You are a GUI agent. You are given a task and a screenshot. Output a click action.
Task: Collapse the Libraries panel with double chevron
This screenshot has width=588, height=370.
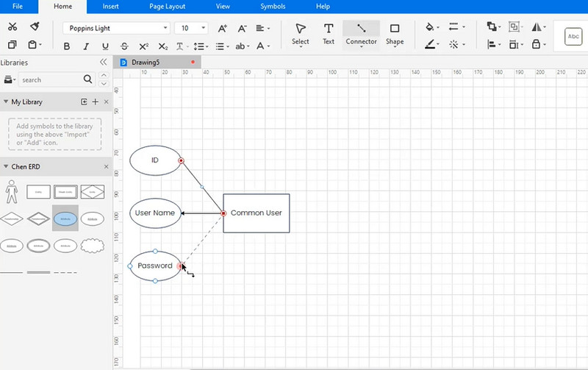point(104,63)
